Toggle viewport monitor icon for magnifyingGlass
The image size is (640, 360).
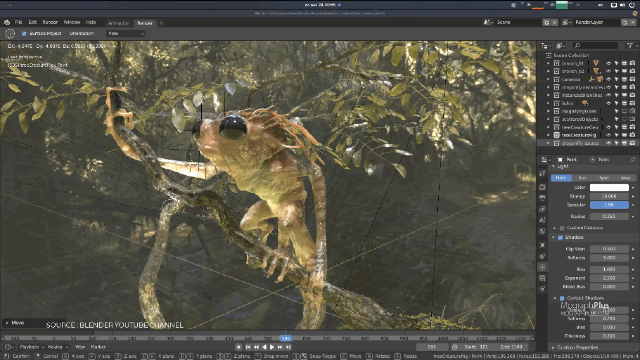(624, 111)
